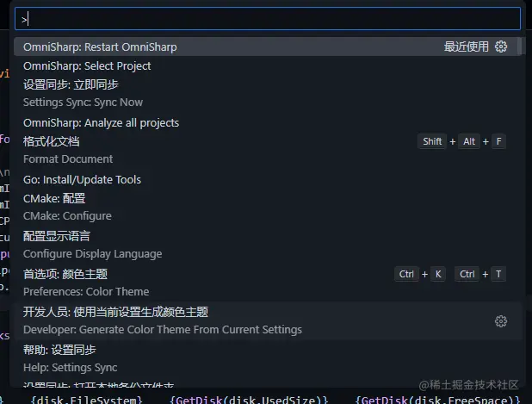Choose OmniSharp: Analyze all projects
This screenshot has height=404, width=532.
(268, 122)
